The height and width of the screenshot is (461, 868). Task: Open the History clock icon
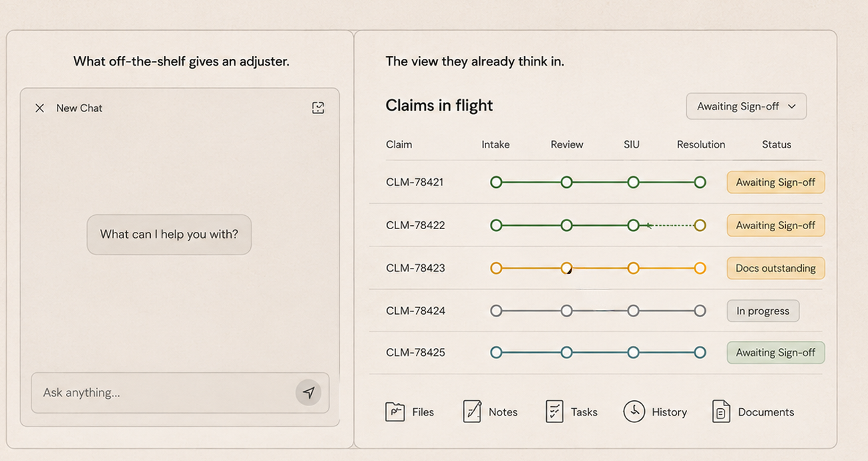pyautogui.click(x=634, y=412)
